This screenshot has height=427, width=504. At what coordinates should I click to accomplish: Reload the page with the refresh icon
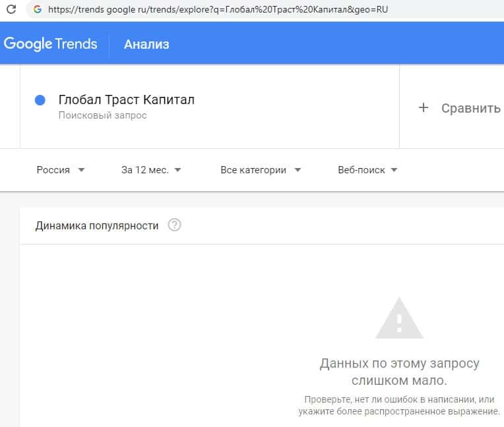tap(11, 10)
